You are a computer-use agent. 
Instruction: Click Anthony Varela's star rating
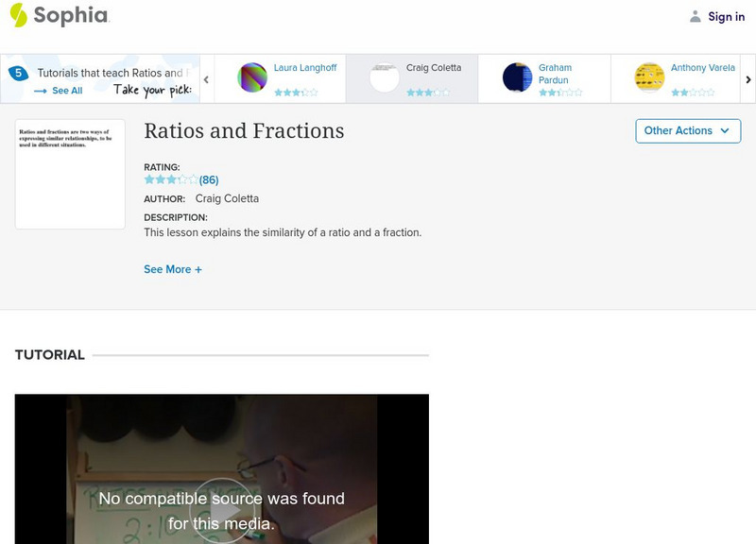click(x=693, y=93)
